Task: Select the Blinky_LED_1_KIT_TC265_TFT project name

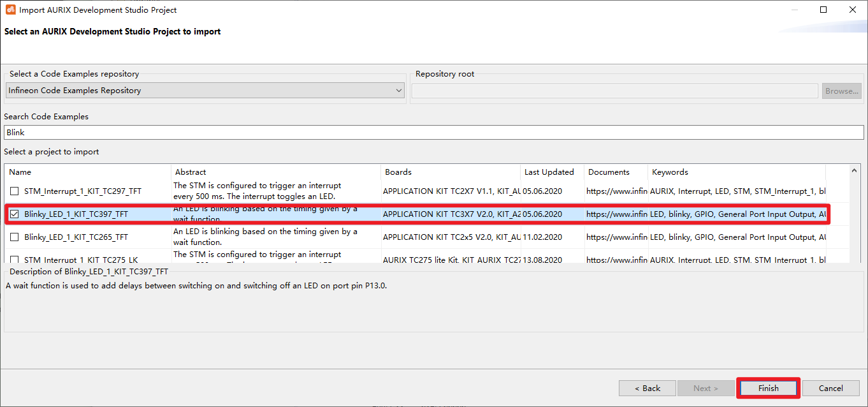Action: coord(76,237)
